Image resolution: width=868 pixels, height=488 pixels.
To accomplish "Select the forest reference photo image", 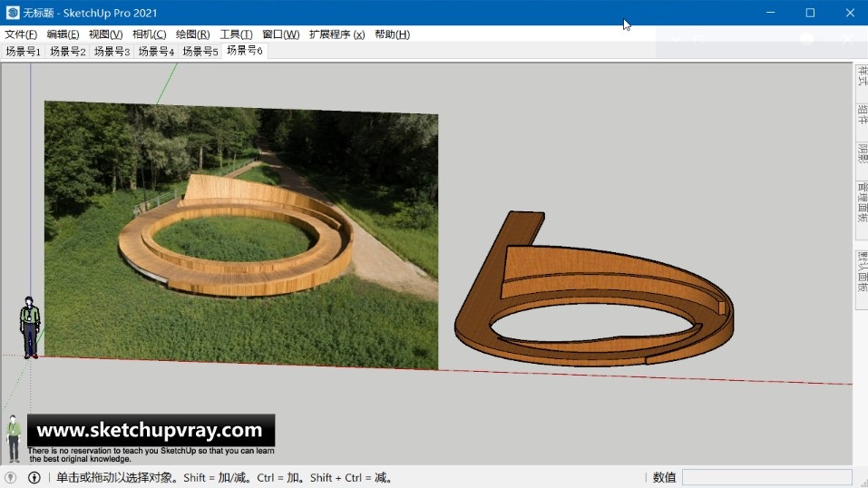I will coord(241,236).
